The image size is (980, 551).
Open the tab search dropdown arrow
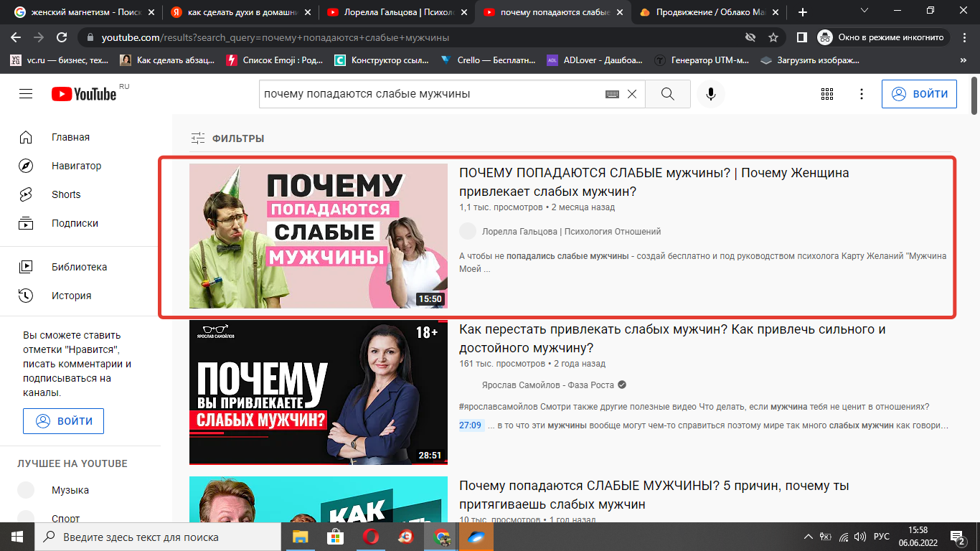[x=864, y=11]
